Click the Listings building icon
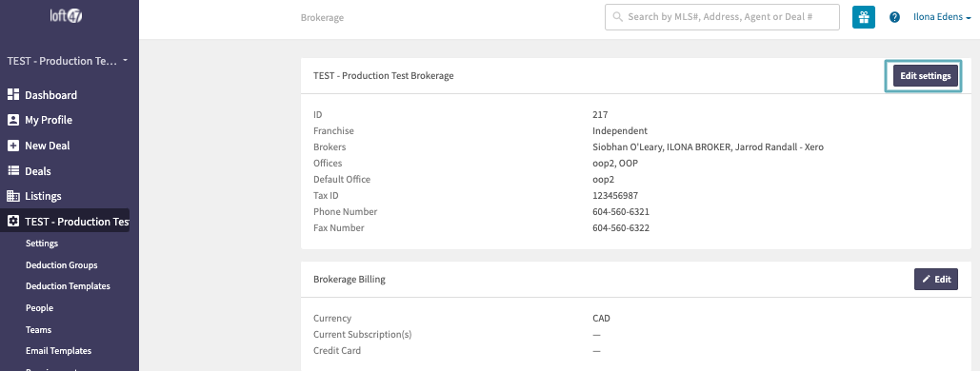 [13, 196]
